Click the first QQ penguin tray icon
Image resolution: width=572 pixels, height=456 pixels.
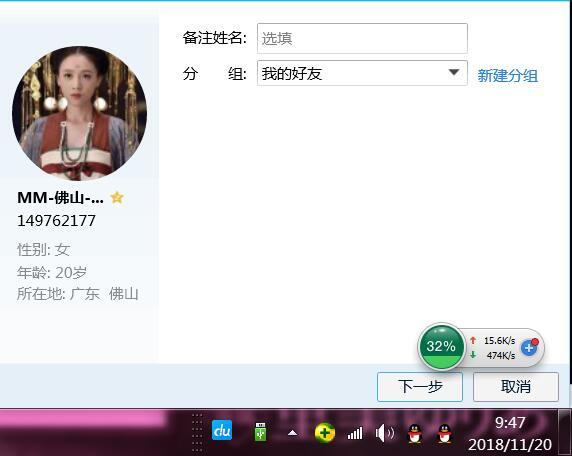pyautogui.click(x=415, y=433)
